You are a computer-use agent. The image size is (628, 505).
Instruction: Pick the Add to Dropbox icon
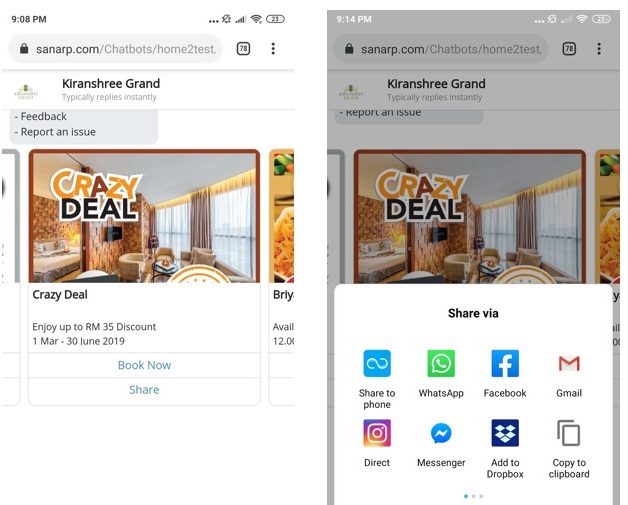click(x=505, y=433)
